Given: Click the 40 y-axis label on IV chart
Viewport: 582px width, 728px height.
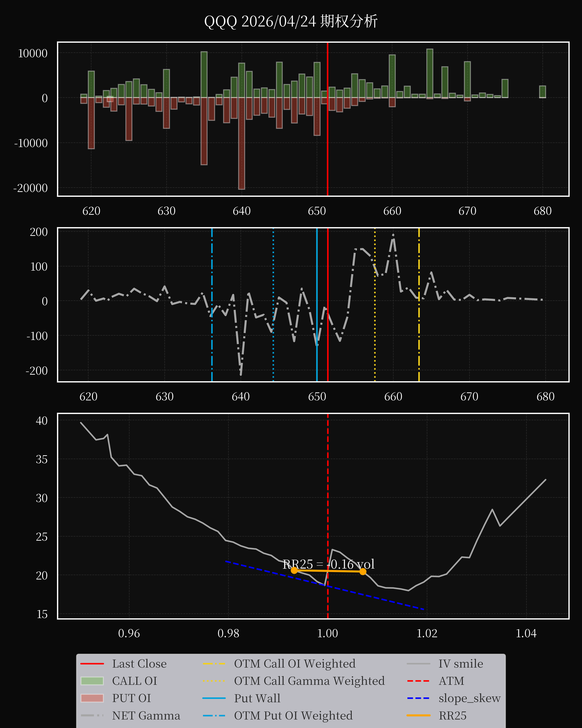Looking at the screenshot, I should coord(42,421).
